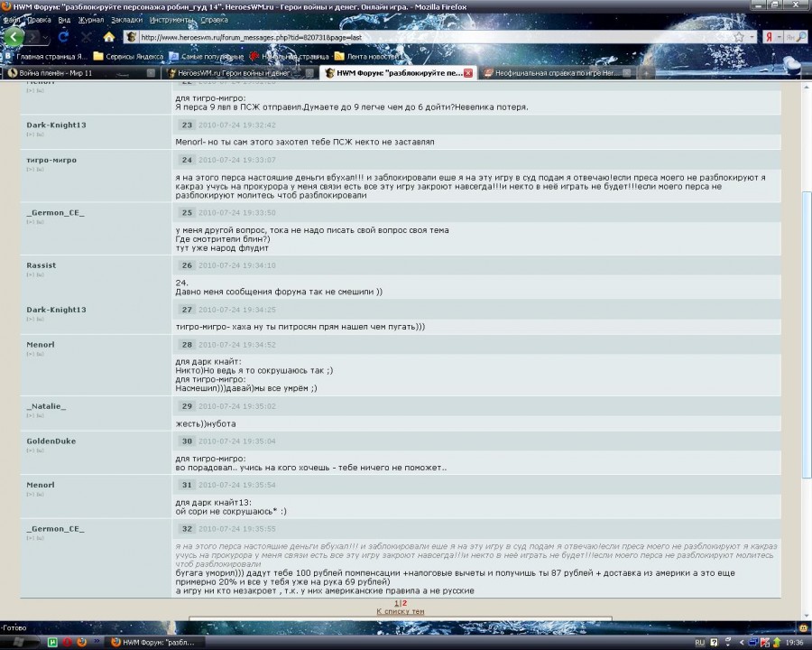Viewport: 812px width, 650px height.
Task: Switch to 'HeroesWM.ru Герои войны и денег' tab
Action: tap(240, 73)
